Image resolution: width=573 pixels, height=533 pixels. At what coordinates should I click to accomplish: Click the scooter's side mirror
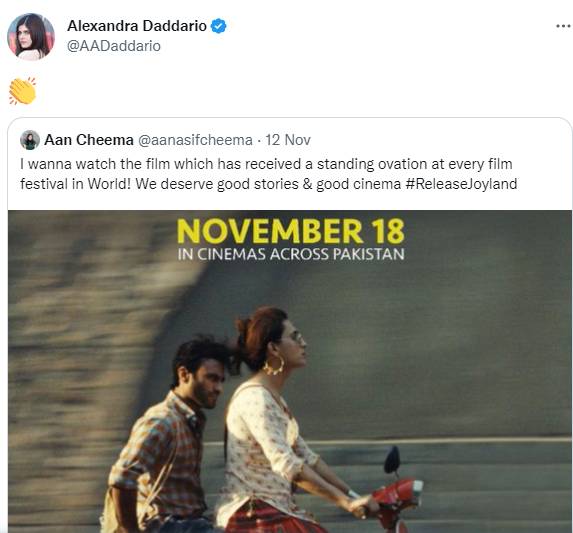point(392,460)
